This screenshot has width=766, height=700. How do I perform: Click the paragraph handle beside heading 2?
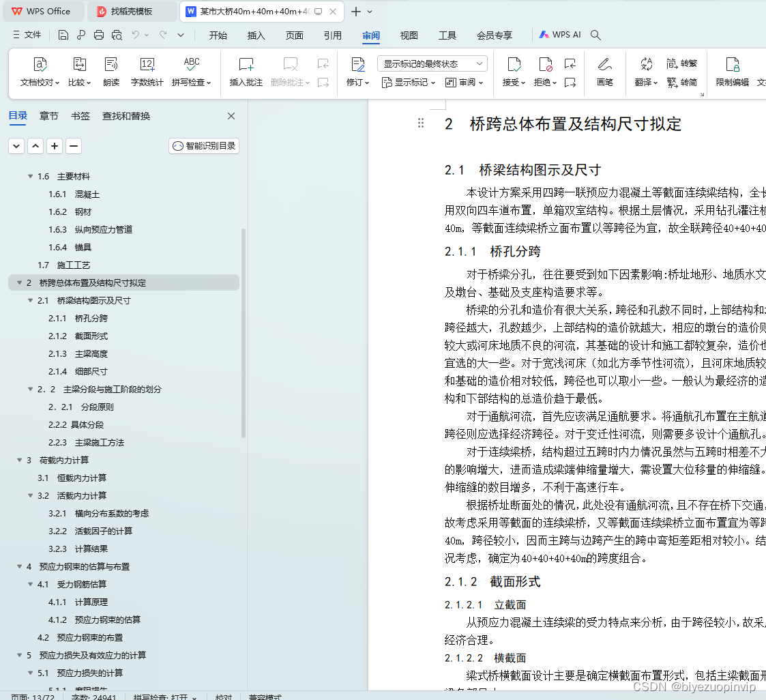(421, 123)
